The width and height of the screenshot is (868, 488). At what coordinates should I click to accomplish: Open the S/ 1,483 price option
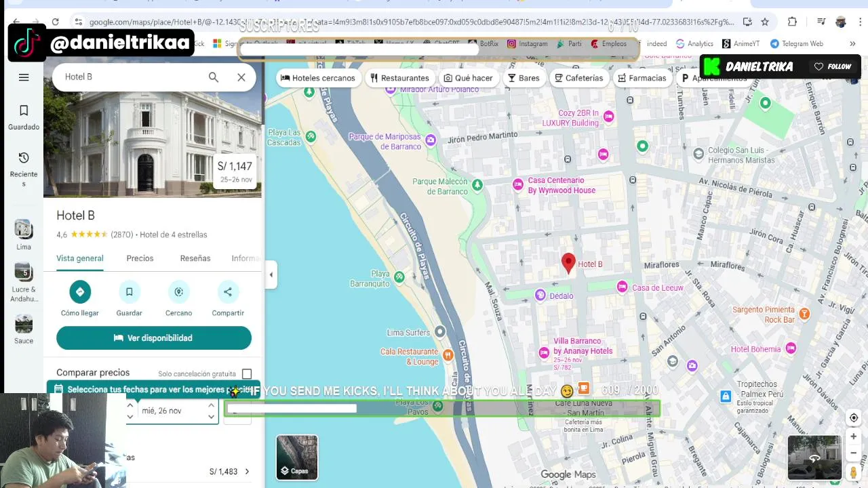229,472
